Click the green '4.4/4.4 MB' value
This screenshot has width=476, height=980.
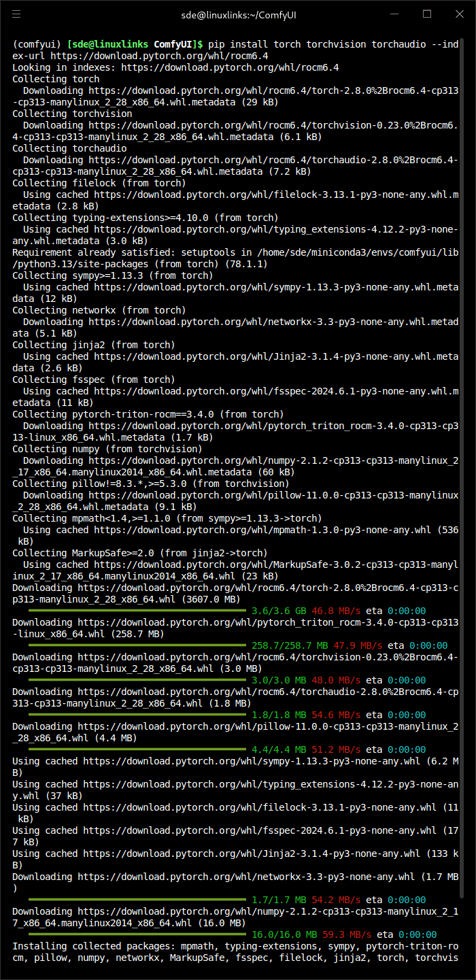[x=279, y=749]
